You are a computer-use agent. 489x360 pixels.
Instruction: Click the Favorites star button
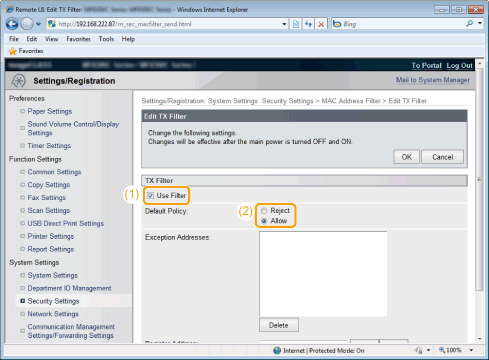pyautogui.click(x=26, y=51)
